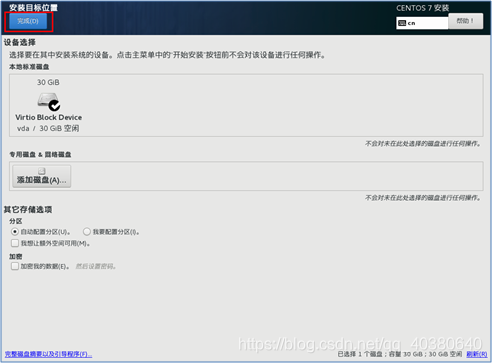The height and width of the screenshot is (363, 492).
Task: Select the Virtio Block Device disk icon
Action: [49, 101]
